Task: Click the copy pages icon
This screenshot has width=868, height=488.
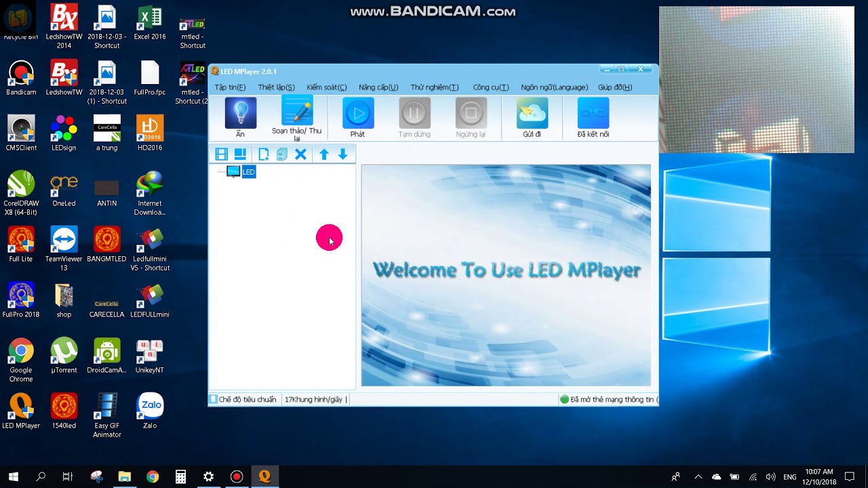Action: 282,155
